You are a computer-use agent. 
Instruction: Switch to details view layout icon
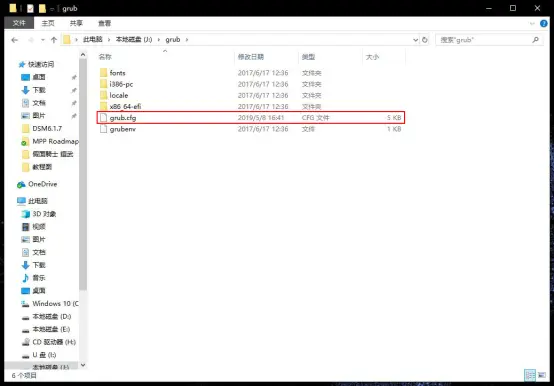pyautogui.click(x=530, y=375)
